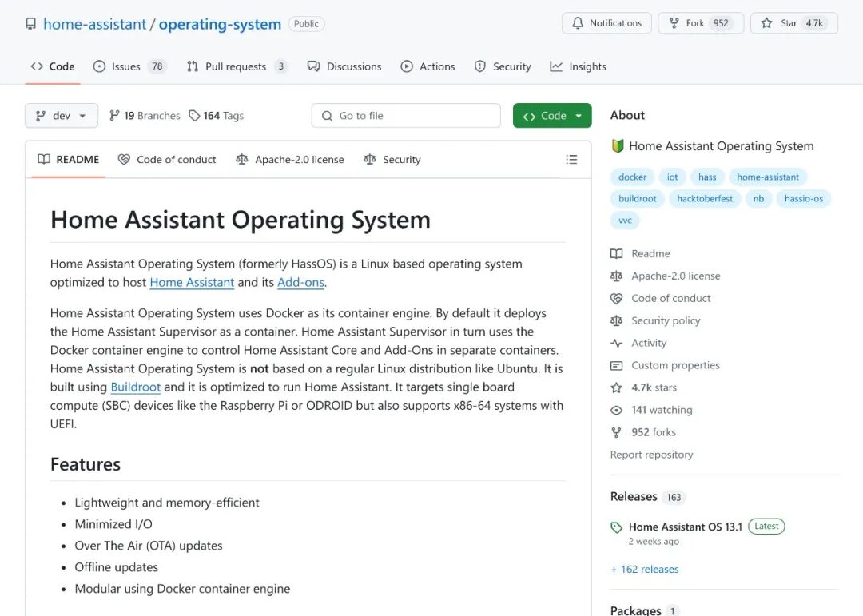View the 19 Branches link
Screen dimensions: 863x616
tap(145, 116)
